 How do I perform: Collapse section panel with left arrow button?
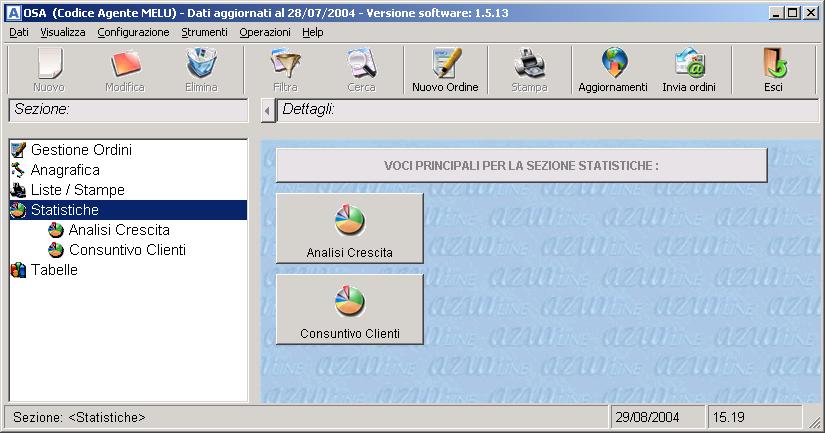pos(267,110)
